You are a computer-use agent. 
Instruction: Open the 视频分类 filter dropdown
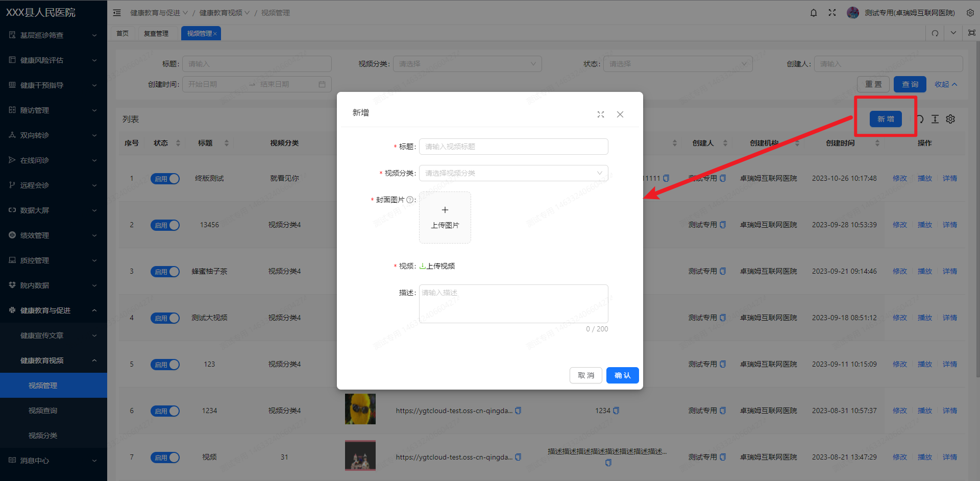(467, 63)
